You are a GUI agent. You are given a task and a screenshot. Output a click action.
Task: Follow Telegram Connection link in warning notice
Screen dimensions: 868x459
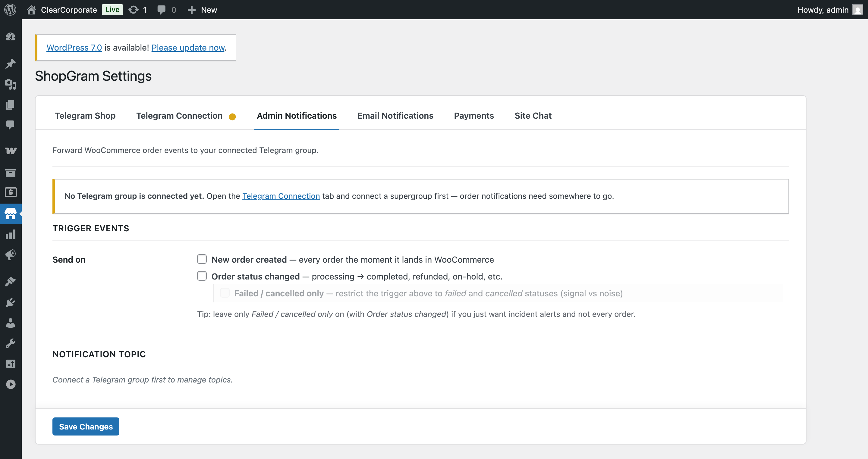[x=281, y=196]
